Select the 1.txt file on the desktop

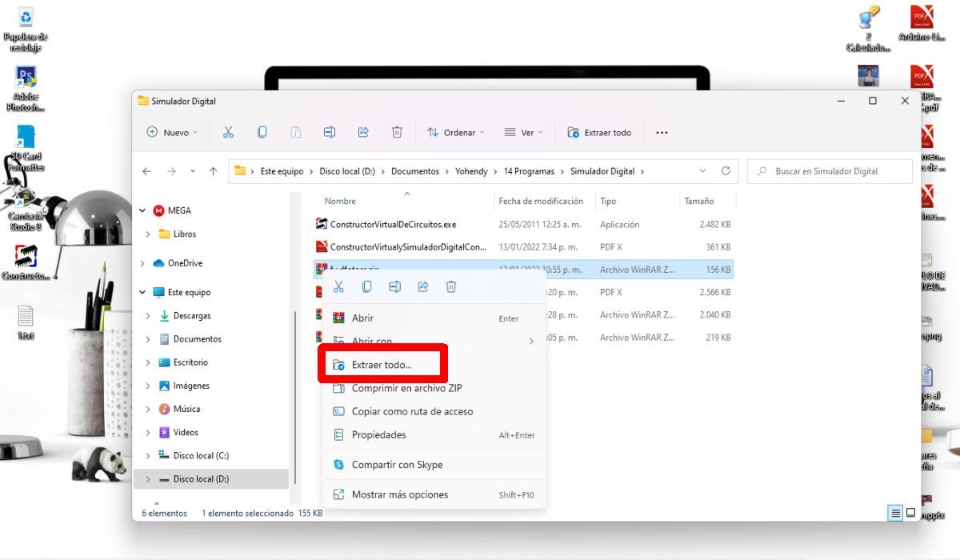tap(26, 322)
